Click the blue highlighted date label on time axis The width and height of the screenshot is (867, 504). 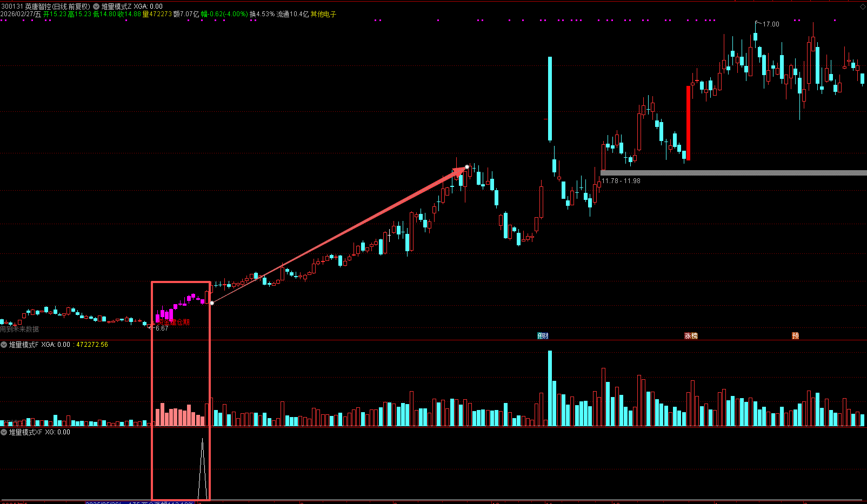tap(139, 502)
